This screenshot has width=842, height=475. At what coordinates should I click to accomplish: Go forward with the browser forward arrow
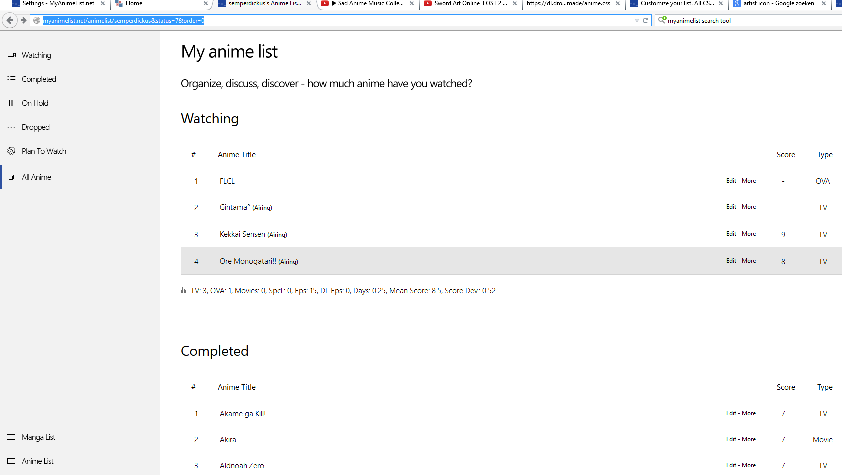[x=24, y=20]
